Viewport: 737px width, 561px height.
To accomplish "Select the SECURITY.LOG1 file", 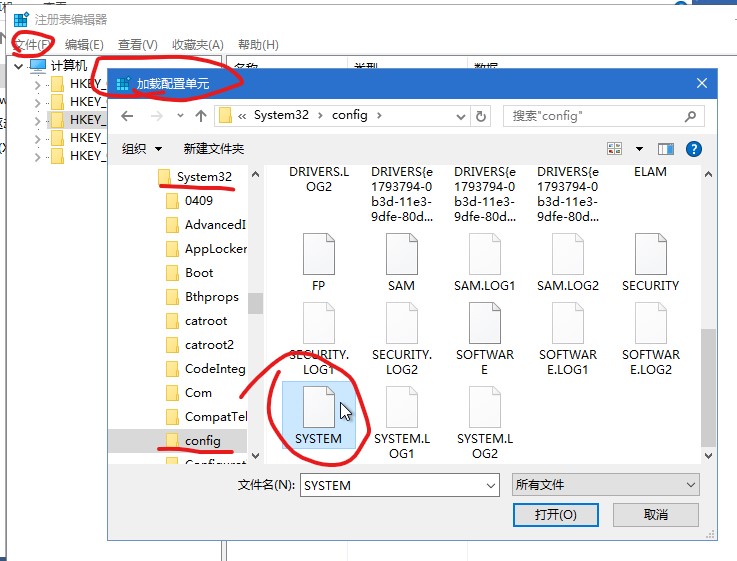I will point(319,339).
